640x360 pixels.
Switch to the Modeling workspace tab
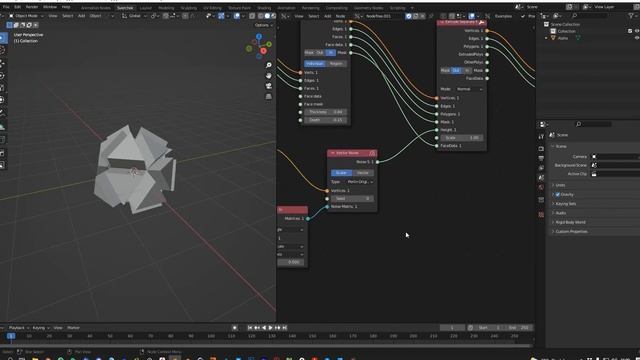coord(166,8)
